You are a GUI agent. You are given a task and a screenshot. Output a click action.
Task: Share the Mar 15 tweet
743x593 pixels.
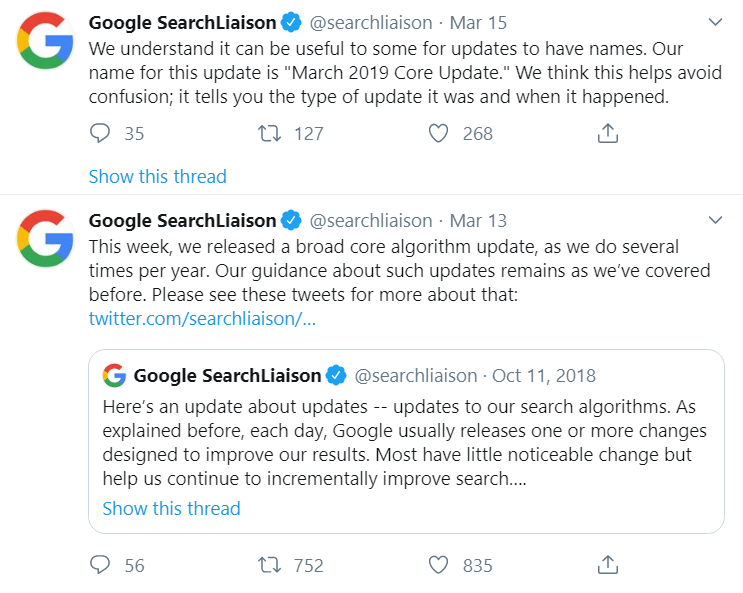click(x=607, y=133)
